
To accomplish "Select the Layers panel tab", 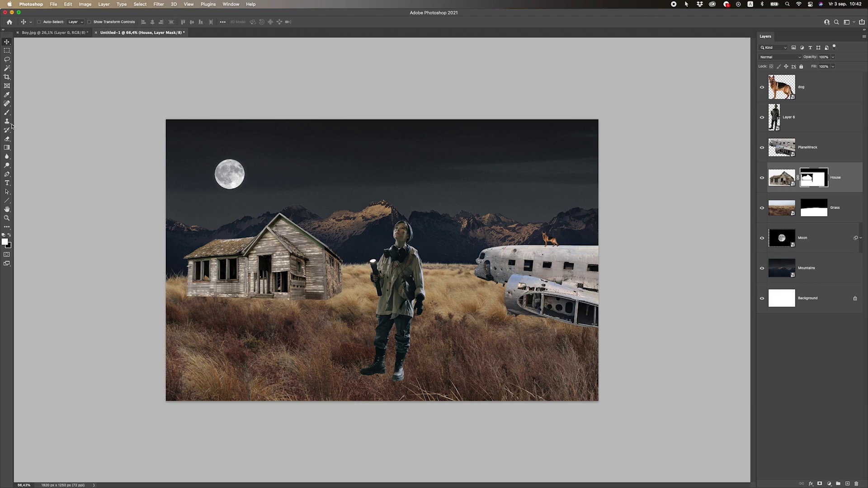I will (x=765, y=36).
